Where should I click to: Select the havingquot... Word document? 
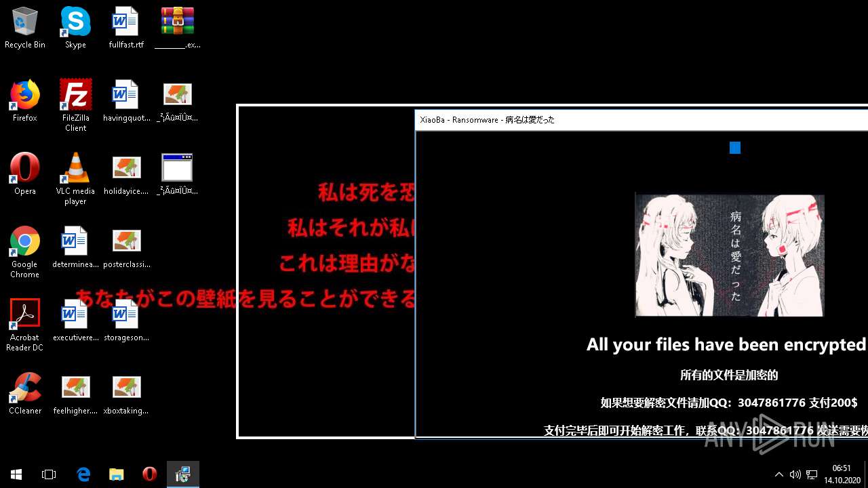(x=126, y=101)
